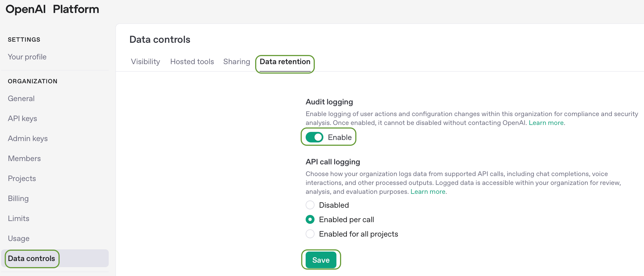Toggle the Audit logging Enable switch
The height and width of the screenshot is (276, 644).
(315, 137)
